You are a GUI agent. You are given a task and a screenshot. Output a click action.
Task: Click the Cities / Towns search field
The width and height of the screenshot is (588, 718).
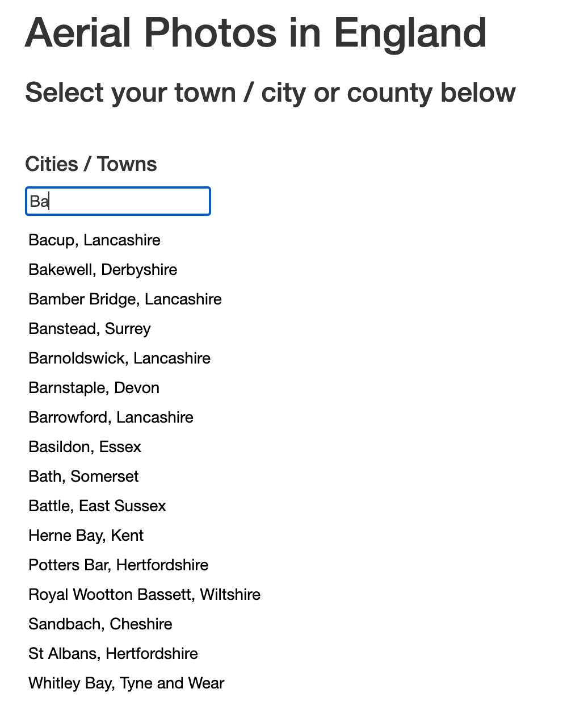[x=118, y=201]
